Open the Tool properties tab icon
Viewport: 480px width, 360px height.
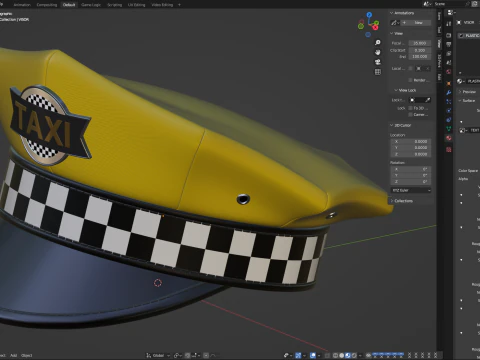[x=449, y=23]
